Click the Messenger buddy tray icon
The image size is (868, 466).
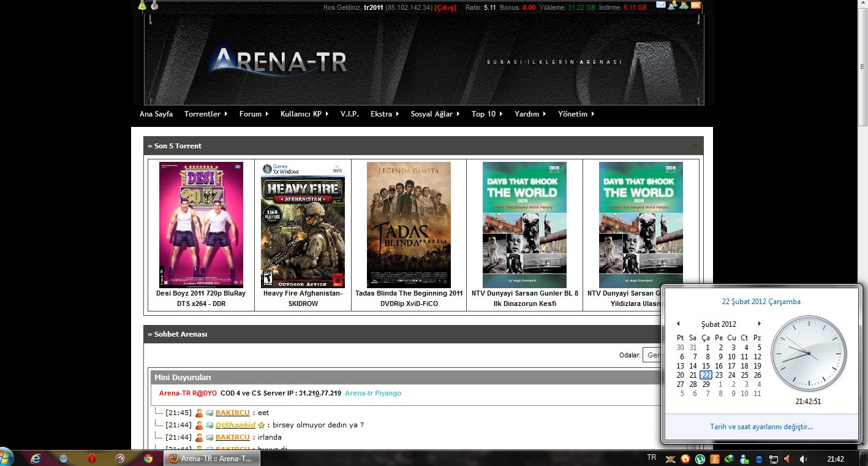[x=744, y=459]
